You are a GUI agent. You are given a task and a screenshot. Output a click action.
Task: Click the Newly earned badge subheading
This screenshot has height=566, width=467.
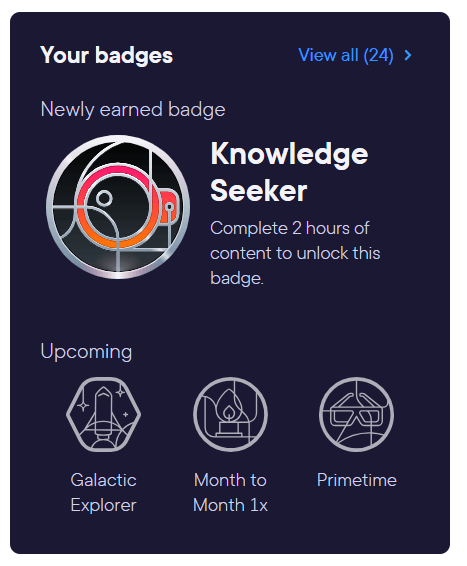tap(133, 109)
